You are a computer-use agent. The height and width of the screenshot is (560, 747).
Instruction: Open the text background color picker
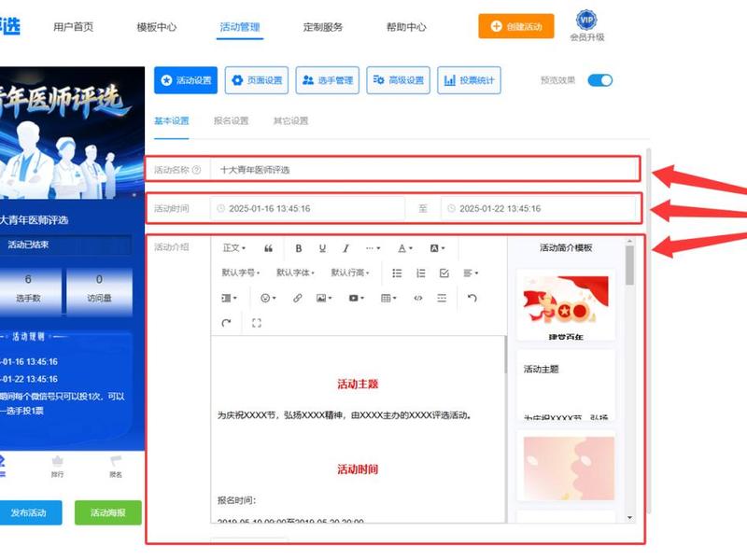tap(437, 248)
